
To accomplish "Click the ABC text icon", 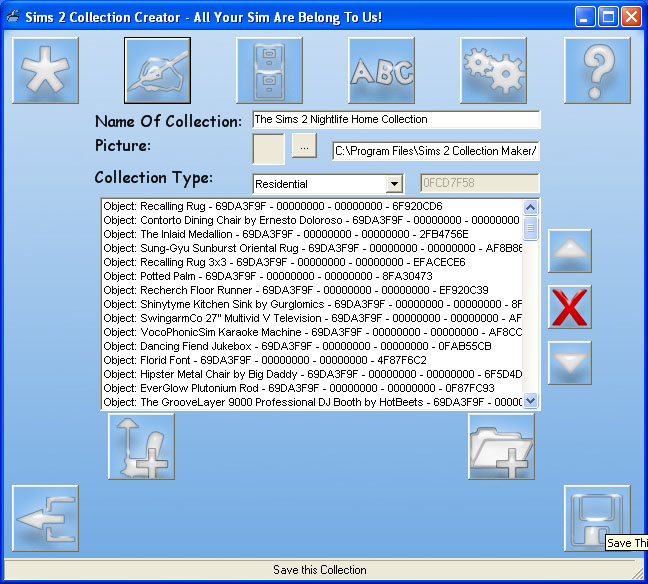I will [381, 70].
